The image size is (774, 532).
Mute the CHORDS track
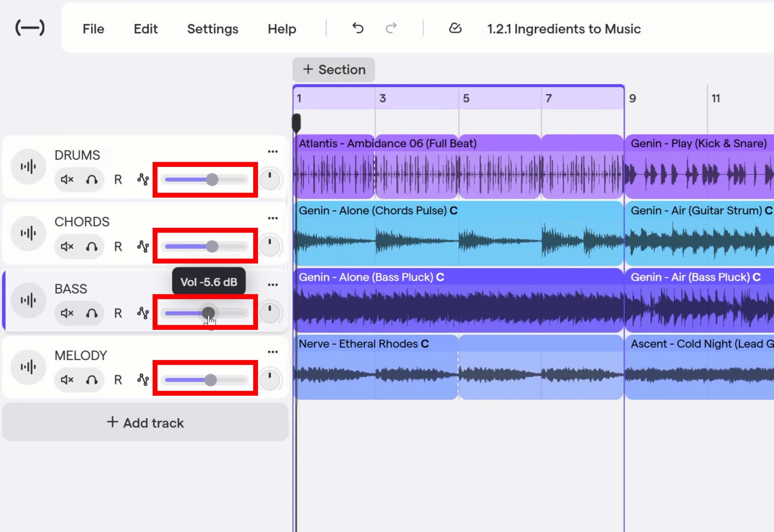coord(67,246)
